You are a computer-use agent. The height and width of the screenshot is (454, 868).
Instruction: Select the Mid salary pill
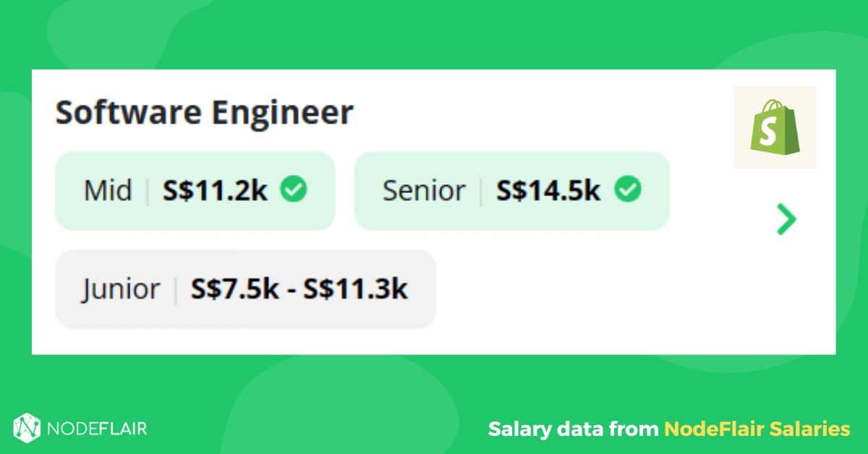coord(195,191)
